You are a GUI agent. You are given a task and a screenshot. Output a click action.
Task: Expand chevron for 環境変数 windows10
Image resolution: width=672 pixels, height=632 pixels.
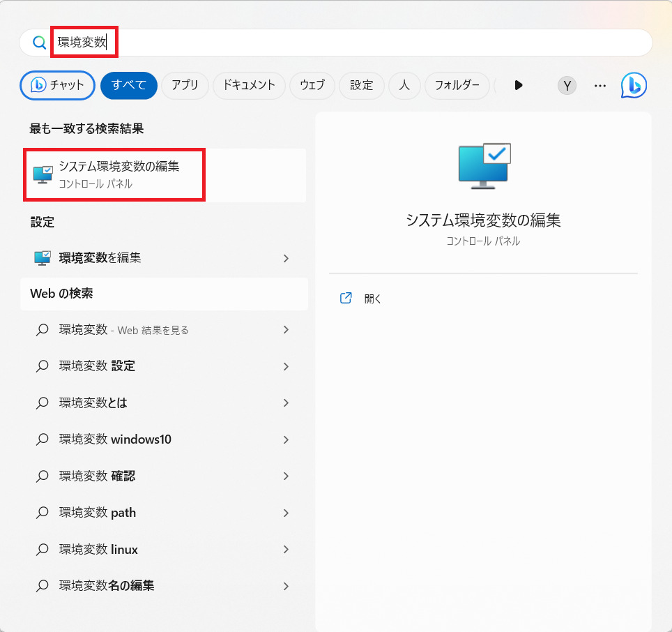click(287, 440)
